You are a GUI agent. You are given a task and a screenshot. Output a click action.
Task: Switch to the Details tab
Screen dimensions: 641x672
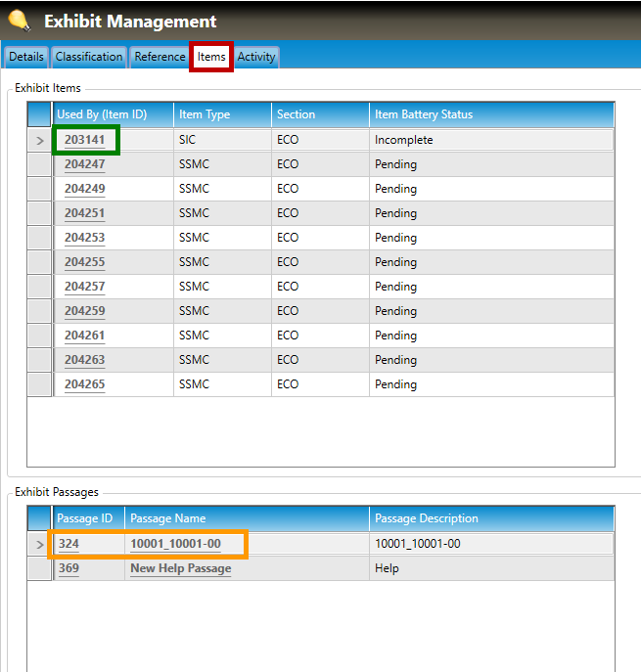pyautogui.click(x=26, y=57)
